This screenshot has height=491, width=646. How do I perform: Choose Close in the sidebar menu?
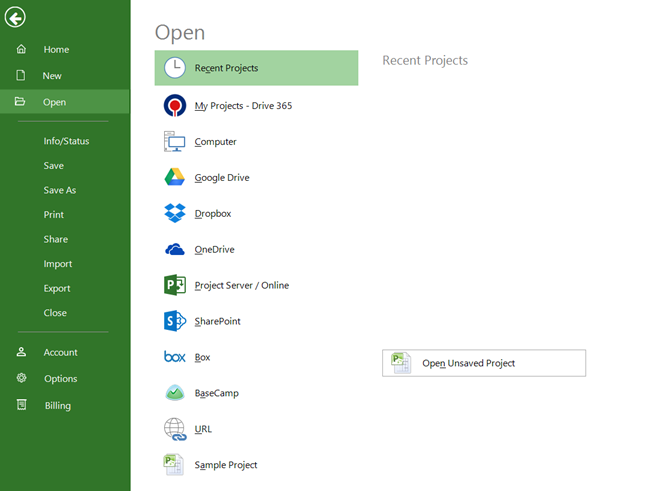coord(55,313)
